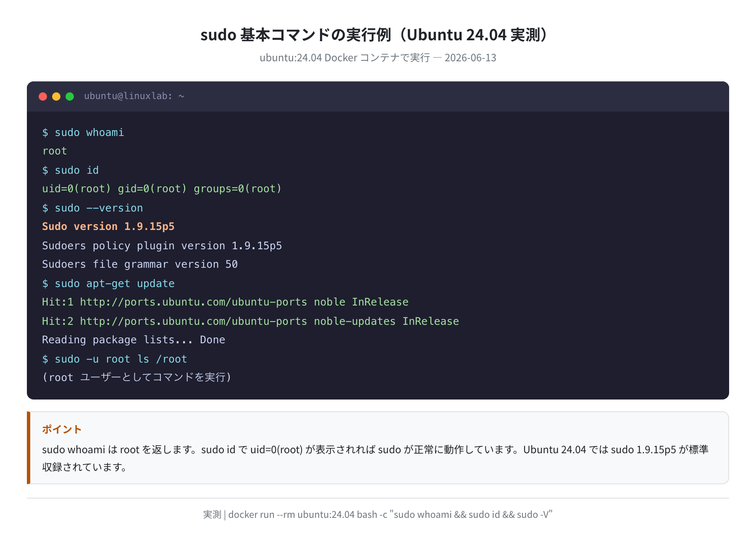Image resolution: width=756 pixels, height=538 pixels.
Task: Click the footer text with docker run command
Action: click(x=378, y=514)
